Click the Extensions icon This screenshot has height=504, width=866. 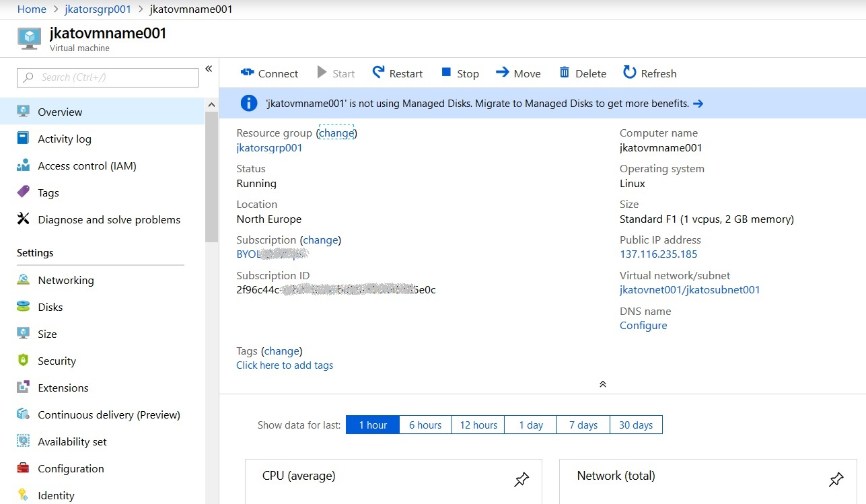24,388
